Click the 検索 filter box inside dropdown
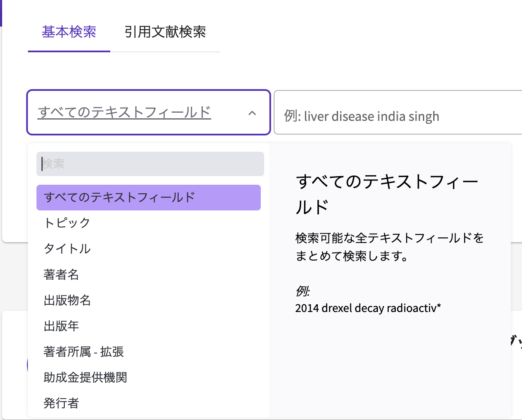The height and width of the screenshot is (420, 522). [x=150, y=164]
